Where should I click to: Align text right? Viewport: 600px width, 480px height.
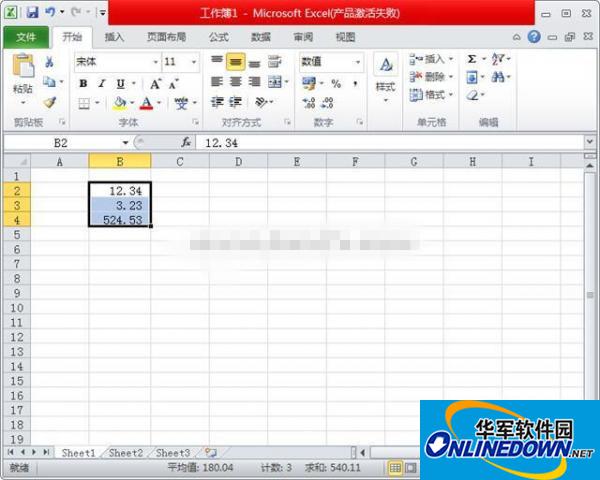(x=254, y=82)
